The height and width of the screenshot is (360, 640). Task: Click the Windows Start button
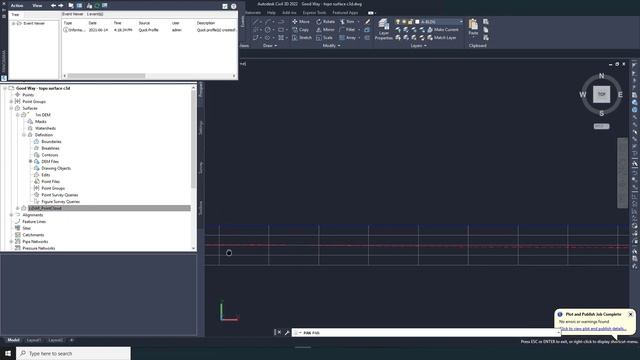click(x=8, y=353)
